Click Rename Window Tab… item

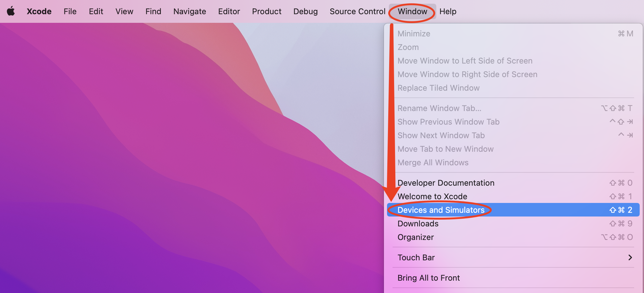(513, 108)
